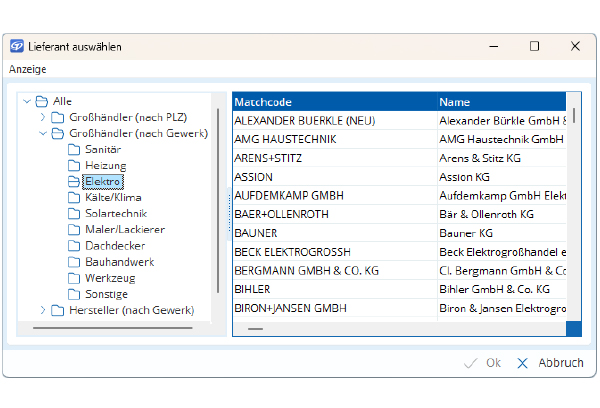Click the Solartechnik folder icon
The image size is (600, 408).
point(74,214)
